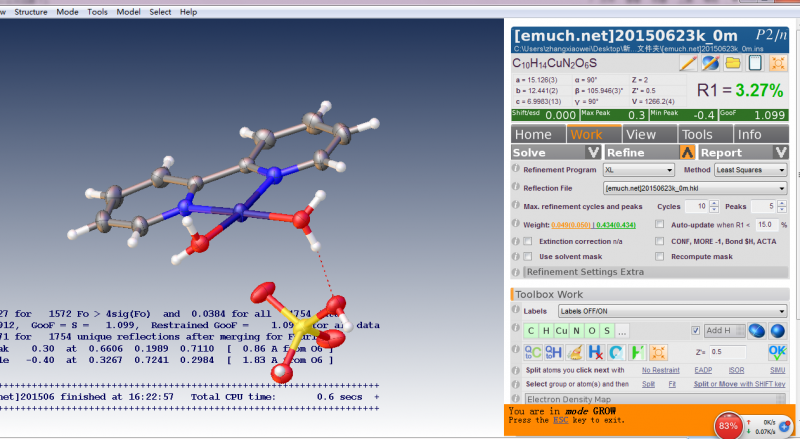Click the info icon beside Reflection File
The image size is (800, 439).
[x=516, y=187]
